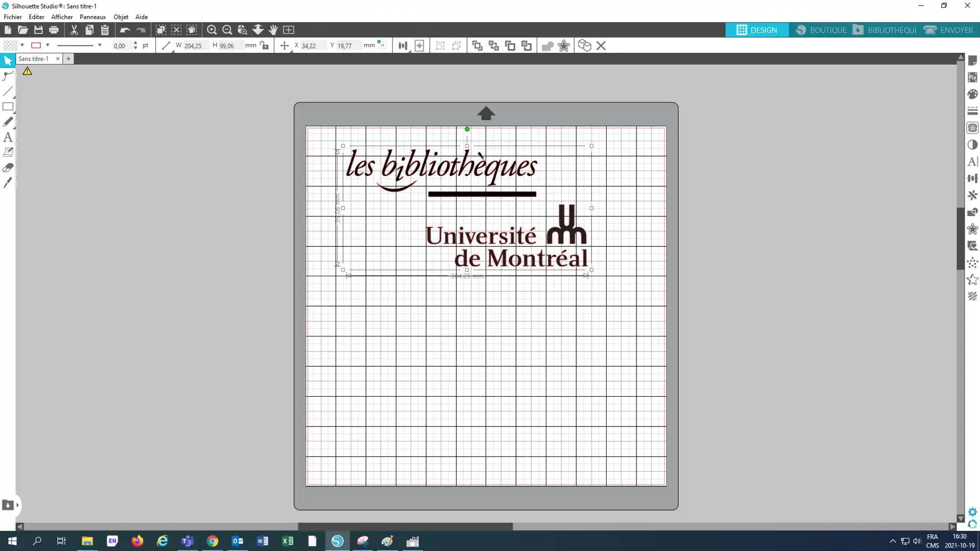The image size is (980, 551).
Task: Select the Rectangle drawing tool
Action: click(8, 106)
